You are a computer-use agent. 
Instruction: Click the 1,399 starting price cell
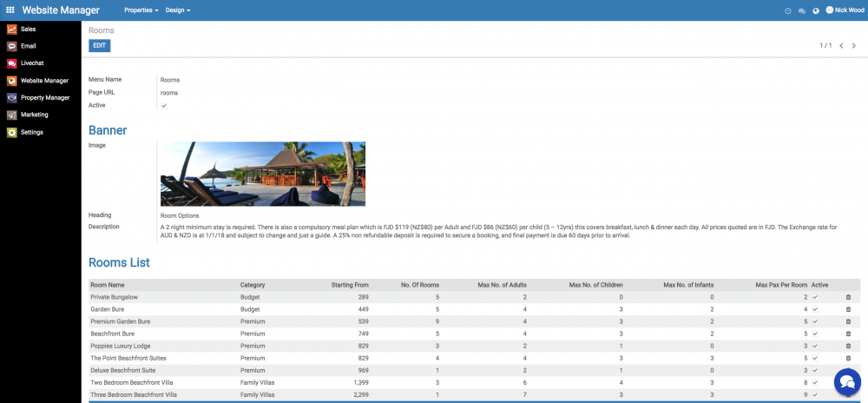tap(360, 382)
